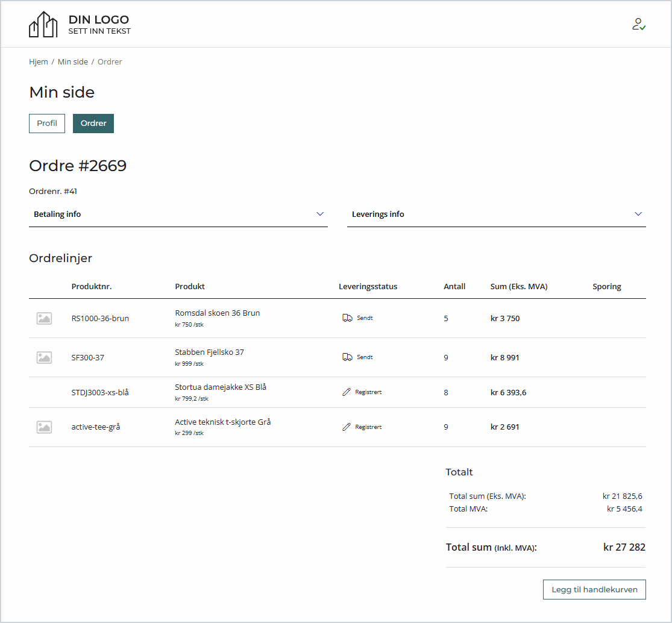
Task: Click the user account icon in header
Action: (x=638, y=24)
